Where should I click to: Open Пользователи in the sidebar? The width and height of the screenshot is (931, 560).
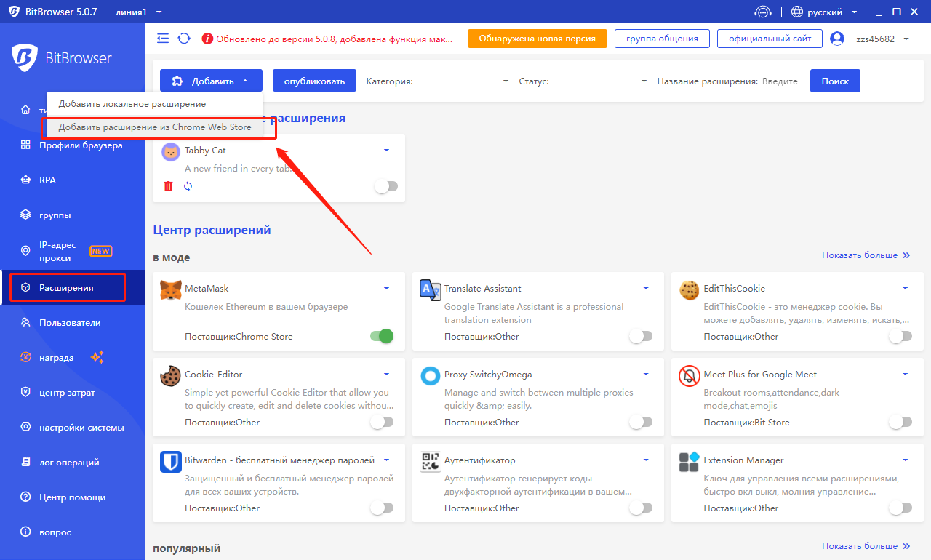click(x=73, y=323)
